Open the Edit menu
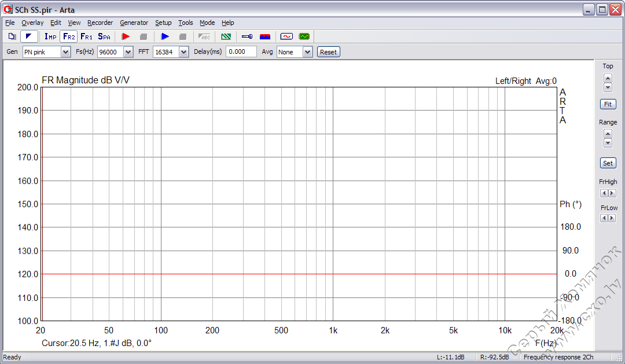The width and height of the screenshot is (625, 364). (x=56, y=23)
